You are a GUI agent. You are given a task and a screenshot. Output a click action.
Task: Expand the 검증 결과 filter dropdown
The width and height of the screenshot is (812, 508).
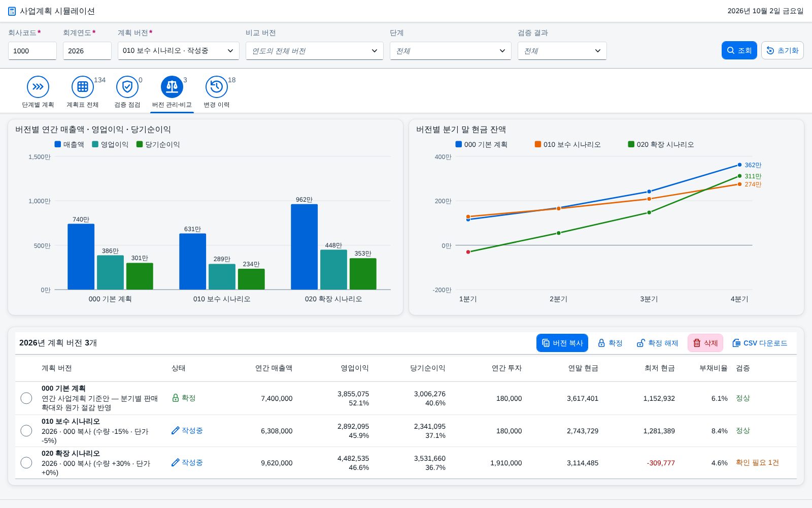[562, 51]
